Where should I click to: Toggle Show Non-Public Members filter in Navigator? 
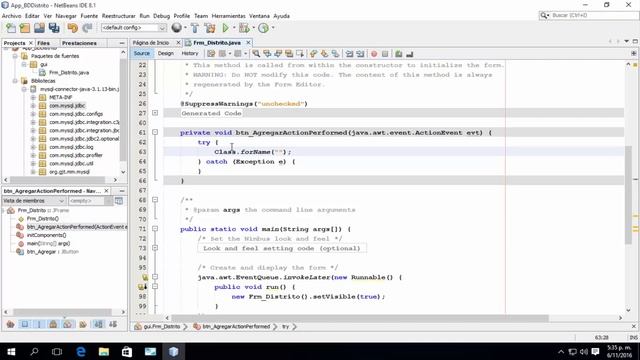[53, 324]
